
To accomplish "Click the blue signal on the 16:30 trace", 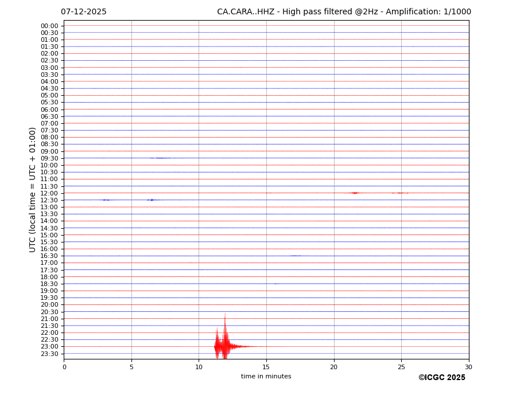I will pyautogui.click(x=295, y=256).
